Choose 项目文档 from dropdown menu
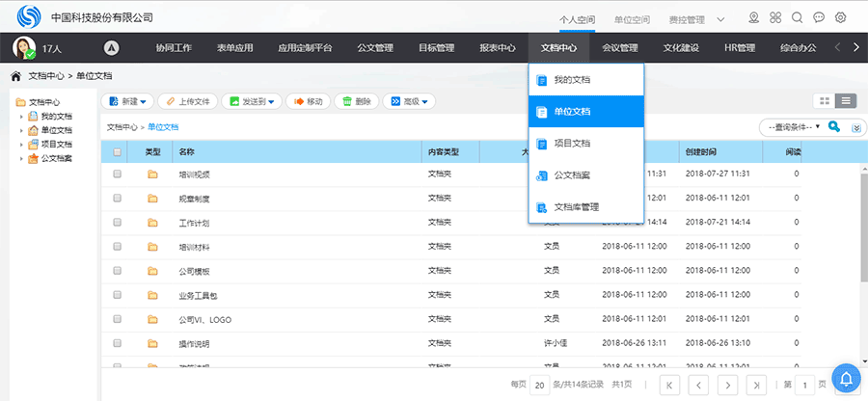The image size is (868, 401). (x=572, y=144)
